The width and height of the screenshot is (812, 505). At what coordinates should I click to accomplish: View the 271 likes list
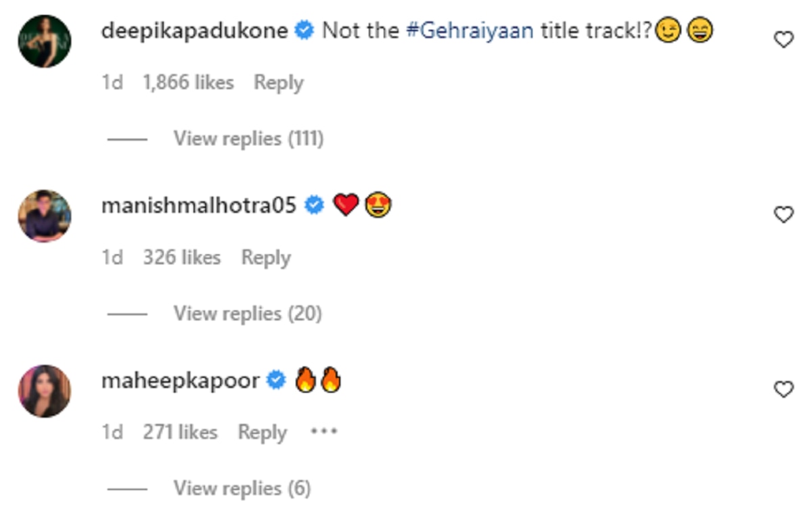[180, 432]
